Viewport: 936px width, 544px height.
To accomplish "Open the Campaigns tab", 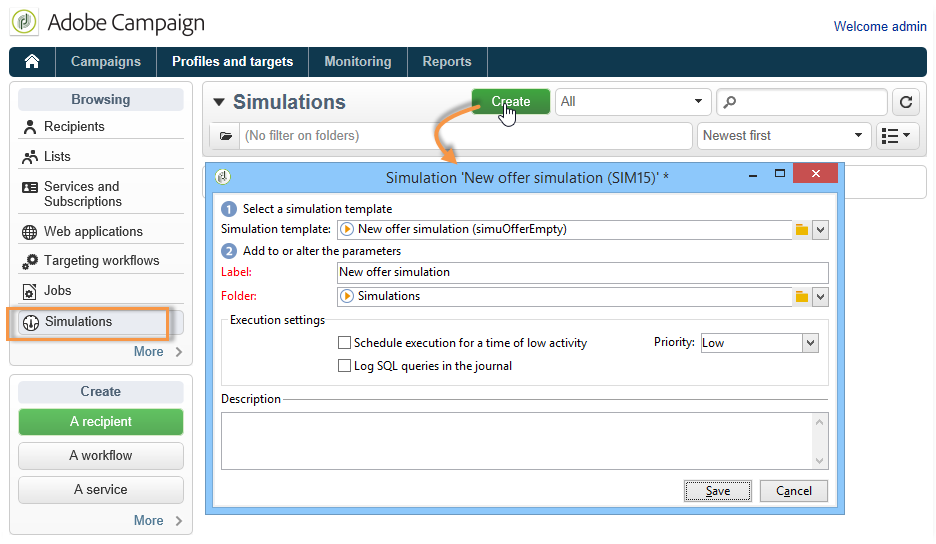I will tap(106, 62).
